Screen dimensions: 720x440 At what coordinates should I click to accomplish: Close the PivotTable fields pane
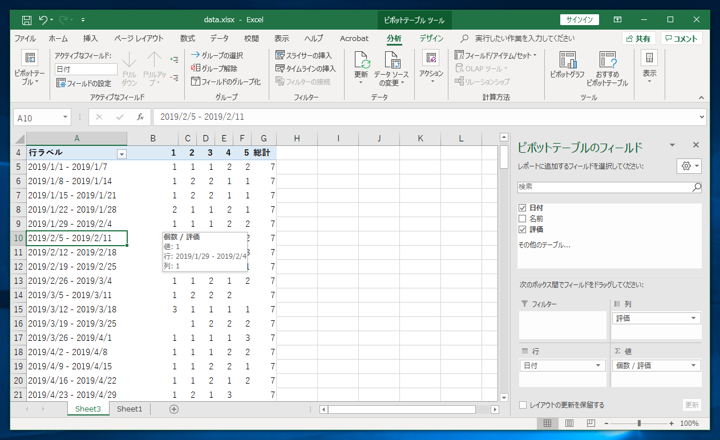(696, 145)
